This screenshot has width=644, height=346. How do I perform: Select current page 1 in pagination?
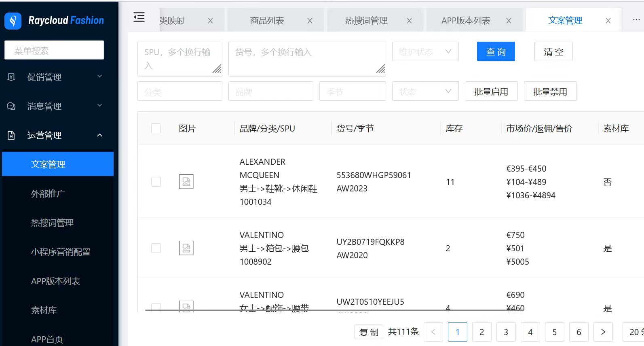pyautogui.click(x=458, y=332)
